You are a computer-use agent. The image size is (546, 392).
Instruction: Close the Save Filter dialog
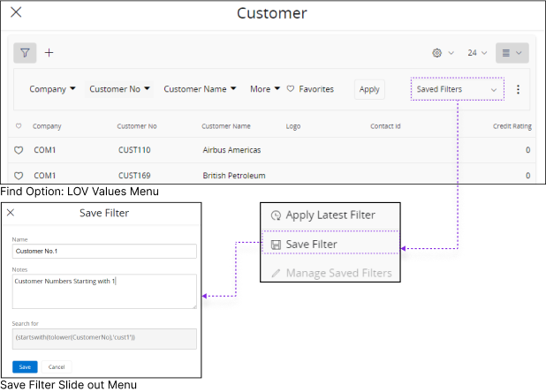pyautogui.click(x=11, y=213)
